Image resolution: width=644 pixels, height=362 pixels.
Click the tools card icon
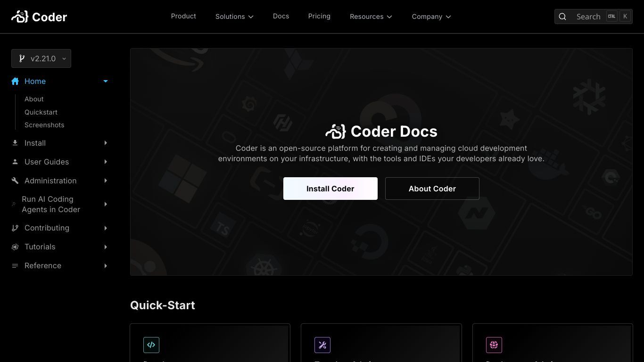[322, 345]
